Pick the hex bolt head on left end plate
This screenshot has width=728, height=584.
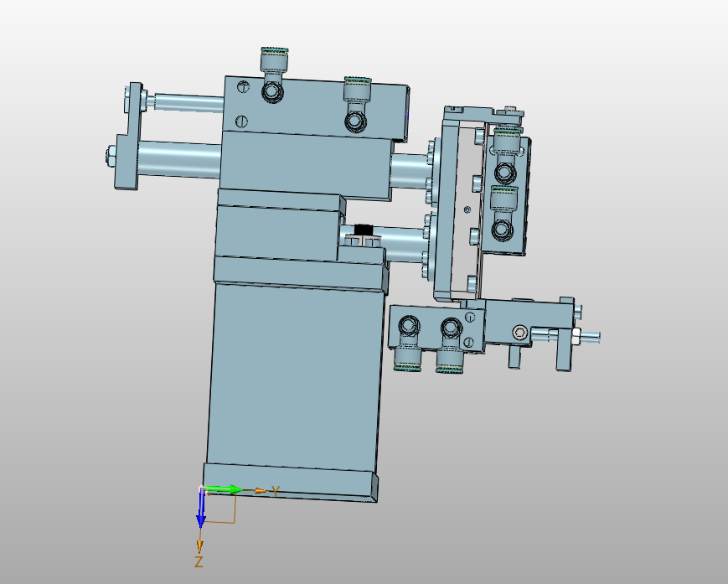[x=110, y=155]
